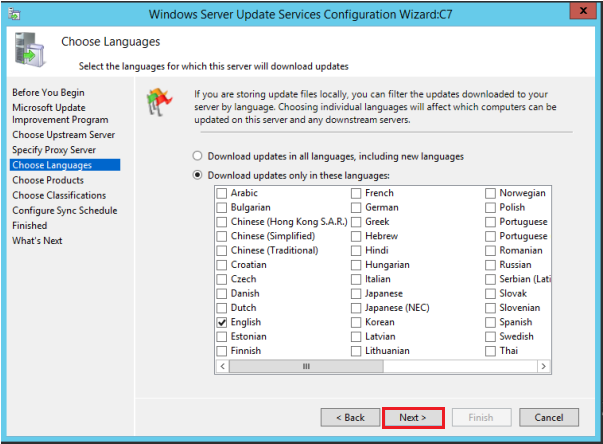Image resolution: width=603 pixels, height=444 pixels.
Task: Go to the Finished step
Action: (30, 226)
